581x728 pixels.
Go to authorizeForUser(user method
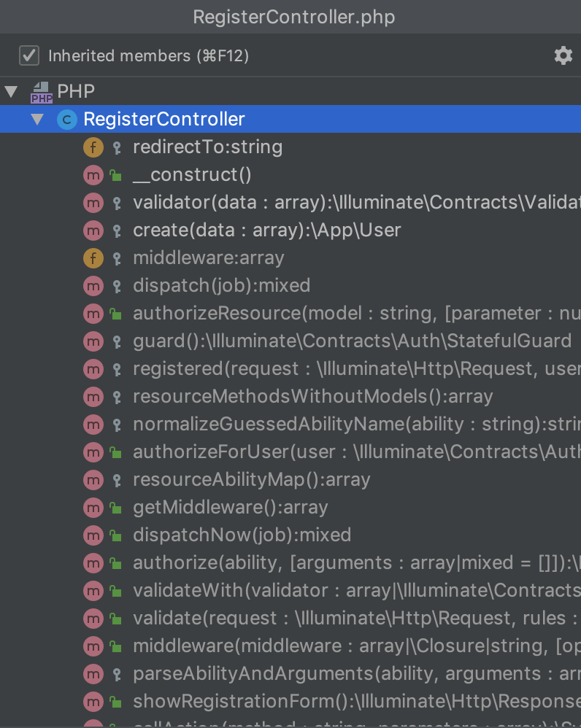[x=290, y=452]
